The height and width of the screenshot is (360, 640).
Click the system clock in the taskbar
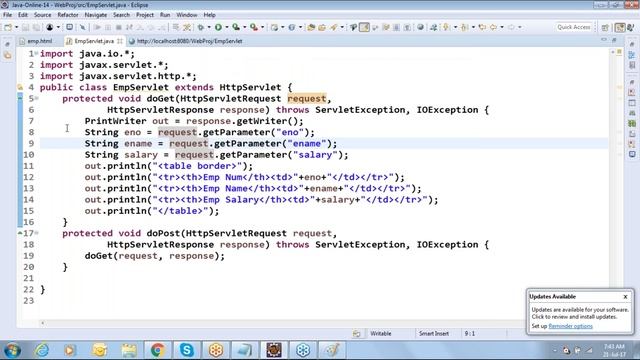614,350
